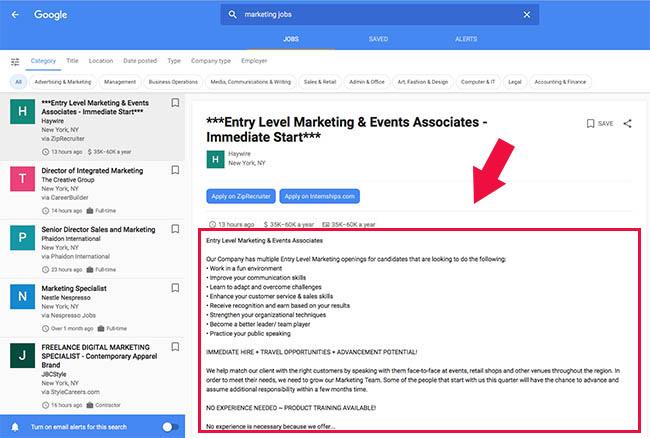
Task: Share the job using share icon
Action: point(628,123)
